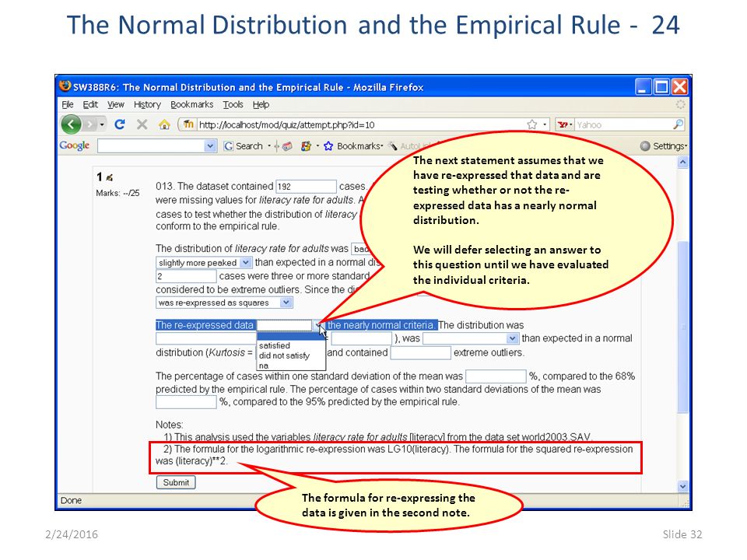
Task: Open the address bar history dropdown
Action: tap(545, 124)
